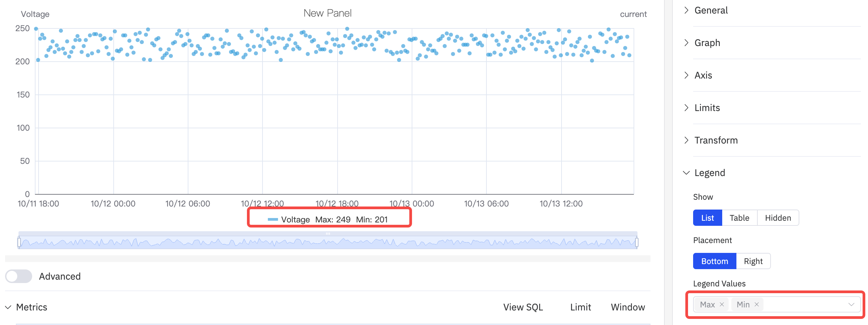Viewport: 868px width, 325px height.
Task: Set legend Placement to Right
Action: click(754, 261)
